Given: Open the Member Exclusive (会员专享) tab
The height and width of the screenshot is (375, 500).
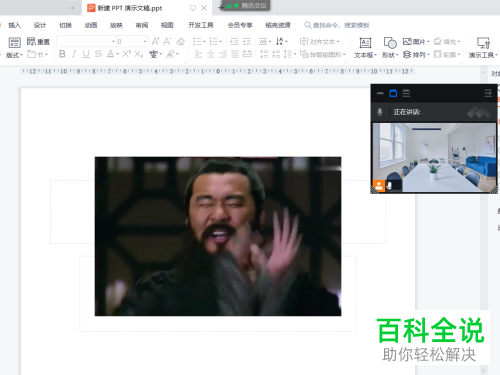Looking at the screenshot, I should [x=240, y=25].
